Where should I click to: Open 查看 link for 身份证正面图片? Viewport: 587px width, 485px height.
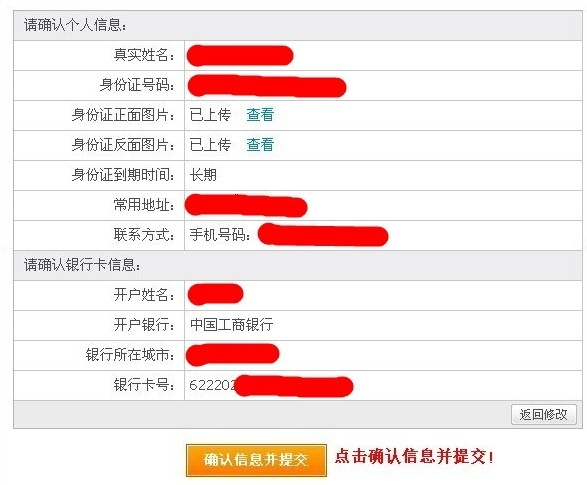coord(260,115)
